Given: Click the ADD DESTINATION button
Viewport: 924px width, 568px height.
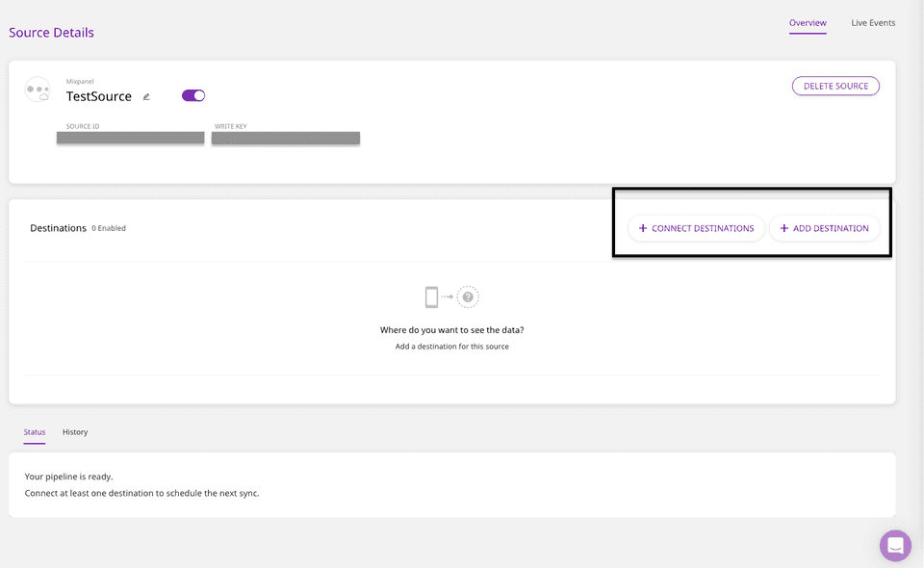Looking at the screenshot, I should tap(824, 228).
